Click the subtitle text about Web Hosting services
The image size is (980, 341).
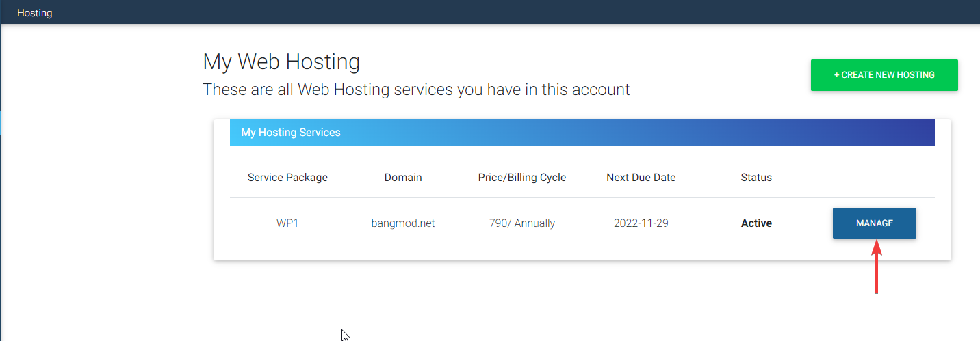(416, 90)
